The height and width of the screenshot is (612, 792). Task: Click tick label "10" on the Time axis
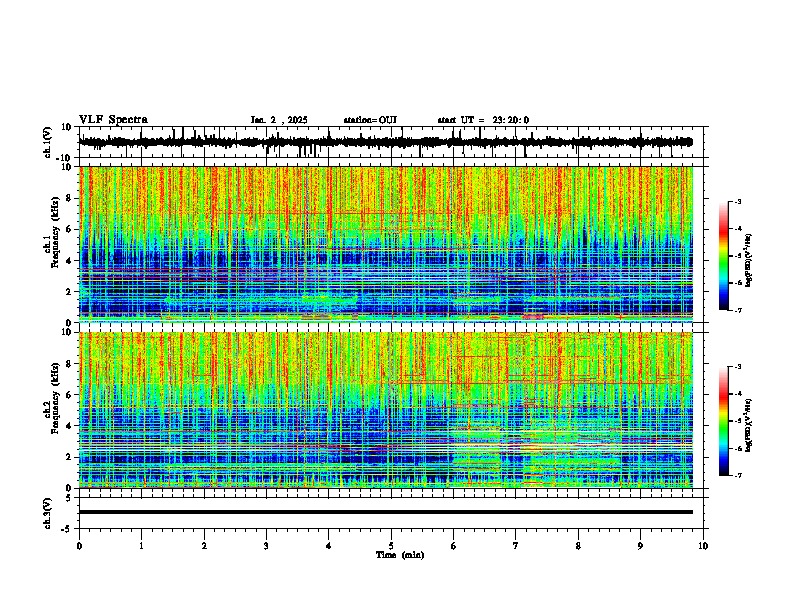pos(703,546)
